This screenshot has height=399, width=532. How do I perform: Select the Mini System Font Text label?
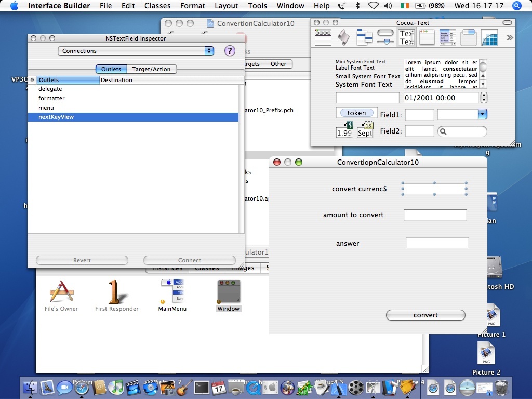click(x=361, y=62)
